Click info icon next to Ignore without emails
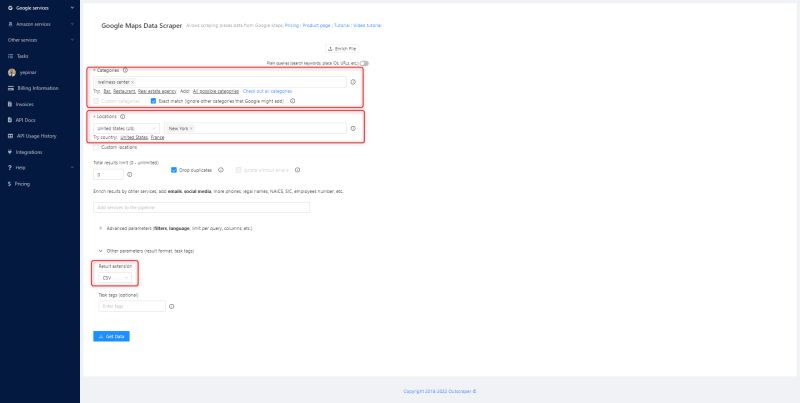800x403 pixels. point(297,170)
